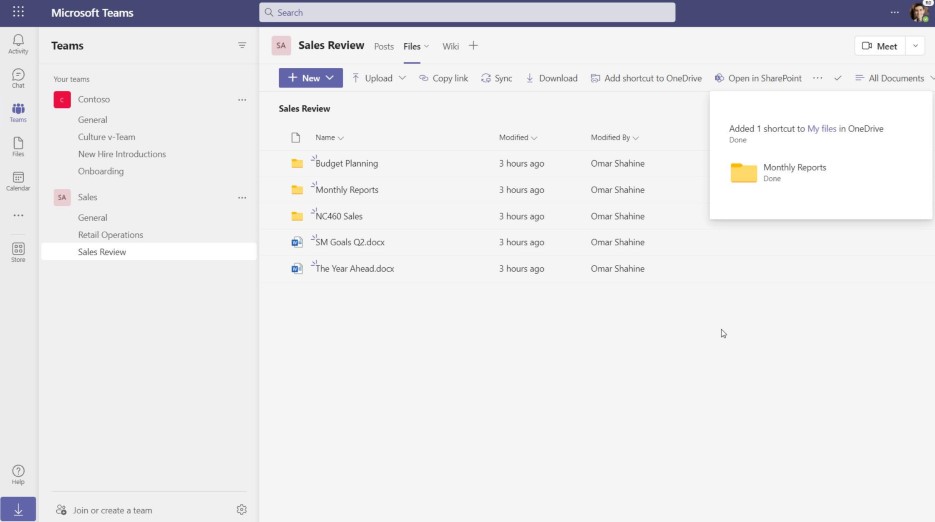The width and height of the screenshot is (935, 522).
Task: Click Add shortcut to OneDrive
Action: [x=646, y=78]
